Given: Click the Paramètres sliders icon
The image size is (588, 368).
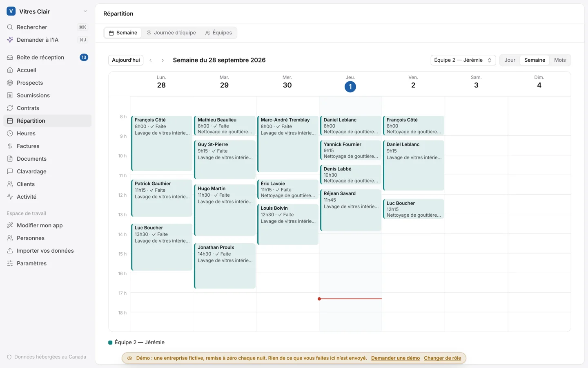Looking at the screenshot, I should coord(10,263).
